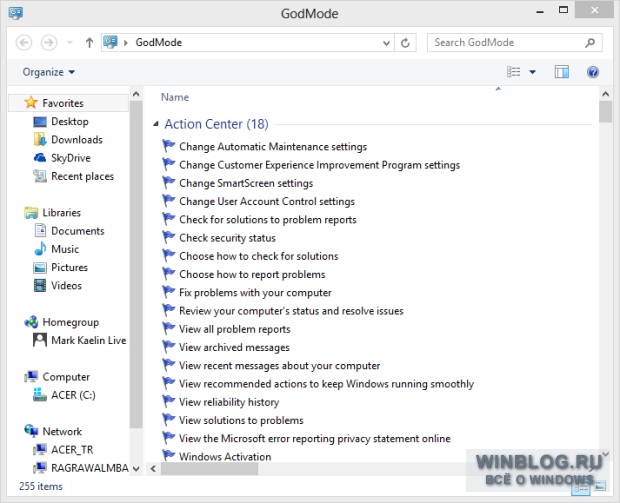Click the horizontal scrollbar thumb
Viewport: 620px width, 503px height.
click(x=209, y=469)
